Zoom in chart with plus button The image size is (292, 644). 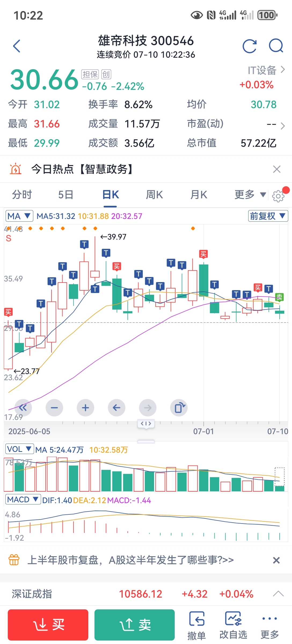tap(85, 408)
